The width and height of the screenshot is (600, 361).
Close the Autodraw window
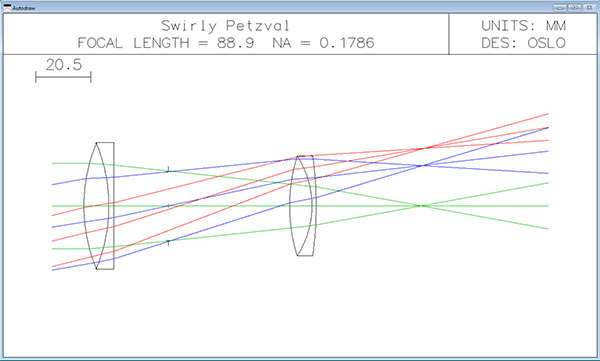[589, 7]
